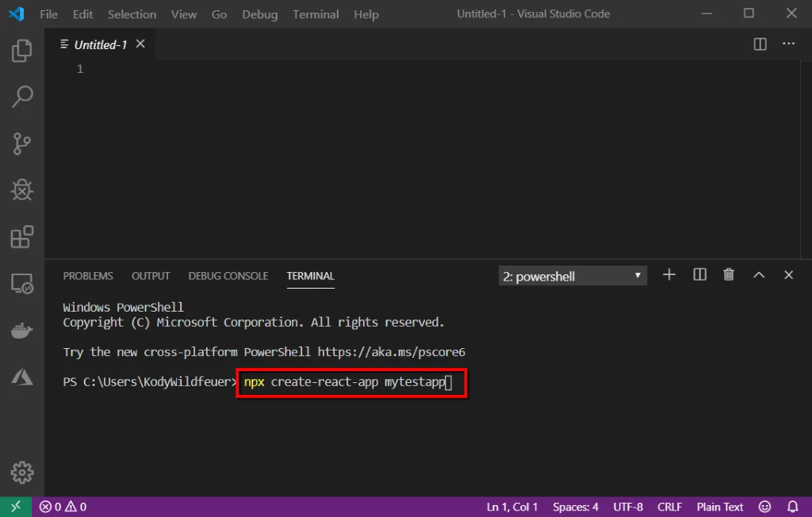
Task: Open notifications bell icon
Action: [792, 506]
